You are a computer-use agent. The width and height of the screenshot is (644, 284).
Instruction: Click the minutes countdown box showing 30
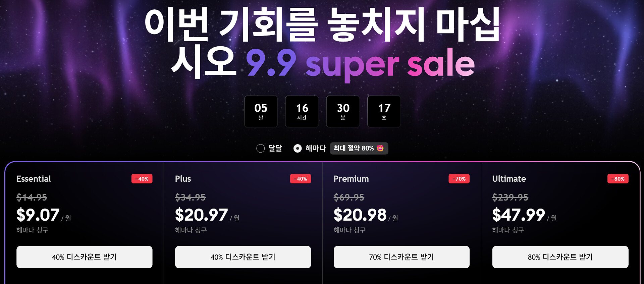coord(343,111)
